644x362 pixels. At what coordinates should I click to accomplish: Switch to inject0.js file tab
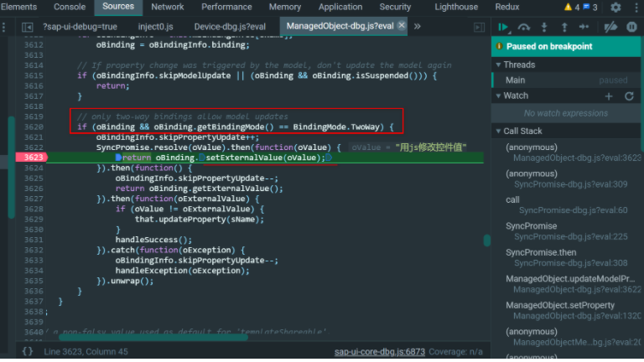coord(155,27)
